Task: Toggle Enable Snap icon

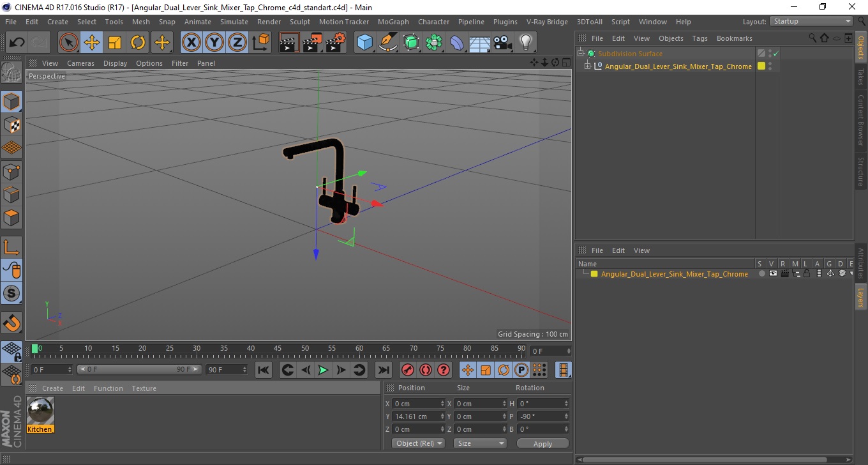Action: (x=11, y=294)
